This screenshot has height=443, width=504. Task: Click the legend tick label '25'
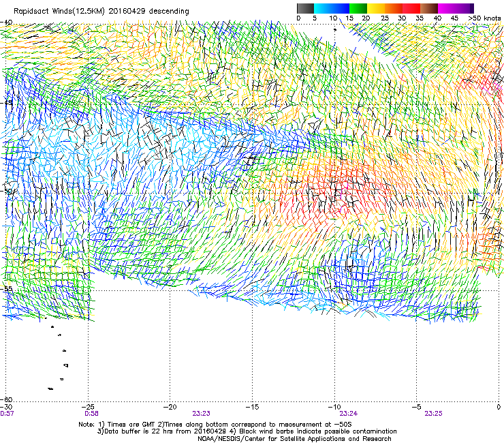coord(385,18)
